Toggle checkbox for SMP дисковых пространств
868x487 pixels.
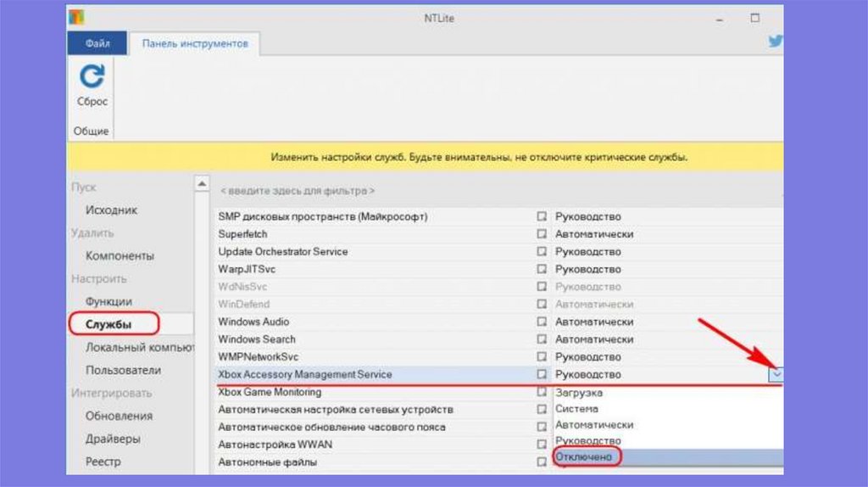tap(542, 216)
